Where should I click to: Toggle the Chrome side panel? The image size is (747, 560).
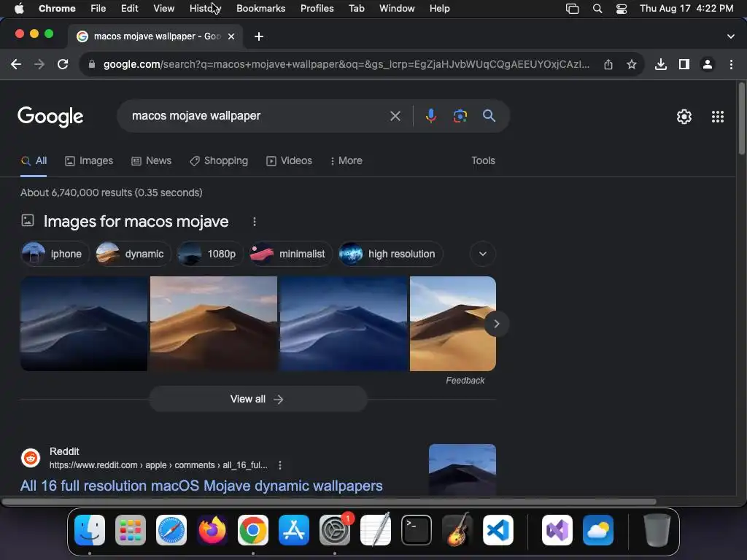click(684, 64)
